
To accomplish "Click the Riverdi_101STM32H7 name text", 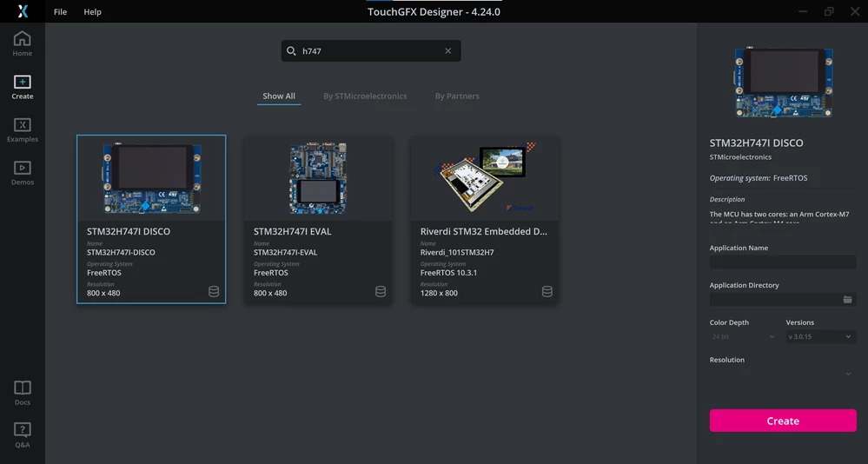I will point(457,253).
